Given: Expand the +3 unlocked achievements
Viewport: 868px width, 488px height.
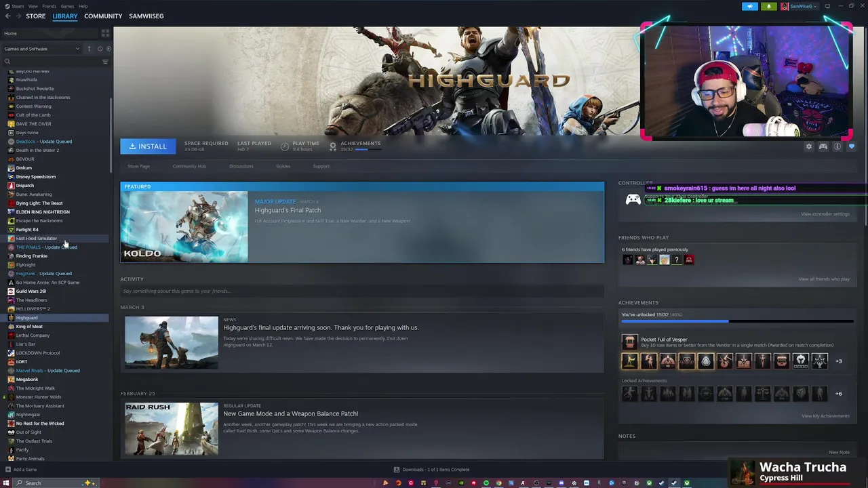Looking at the screenshot, I should [x=838, y=361].
